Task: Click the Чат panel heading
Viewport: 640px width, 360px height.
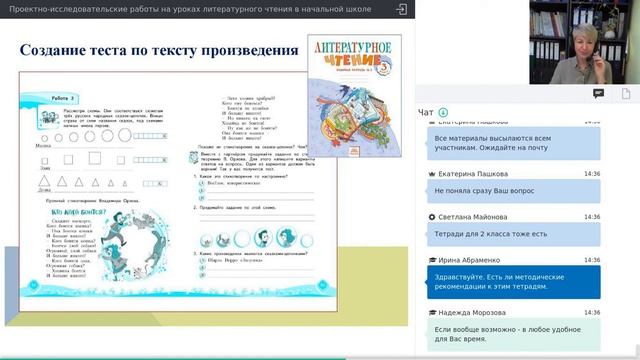Action: (x=425, y=112)
